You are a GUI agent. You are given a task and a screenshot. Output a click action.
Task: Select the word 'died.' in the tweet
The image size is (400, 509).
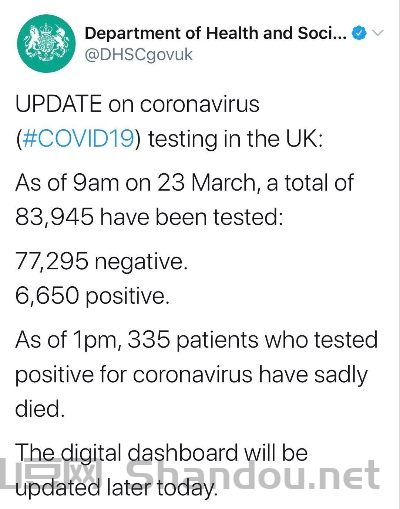[40, 409]
